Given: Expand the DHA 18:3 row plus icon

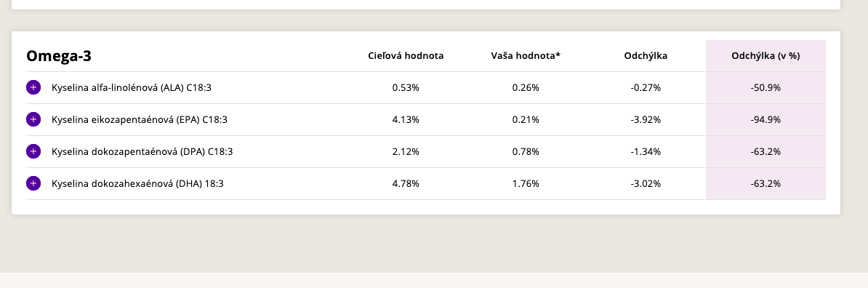Looking at the screenshot, I should pyautogui.click(x=33, y=183).
